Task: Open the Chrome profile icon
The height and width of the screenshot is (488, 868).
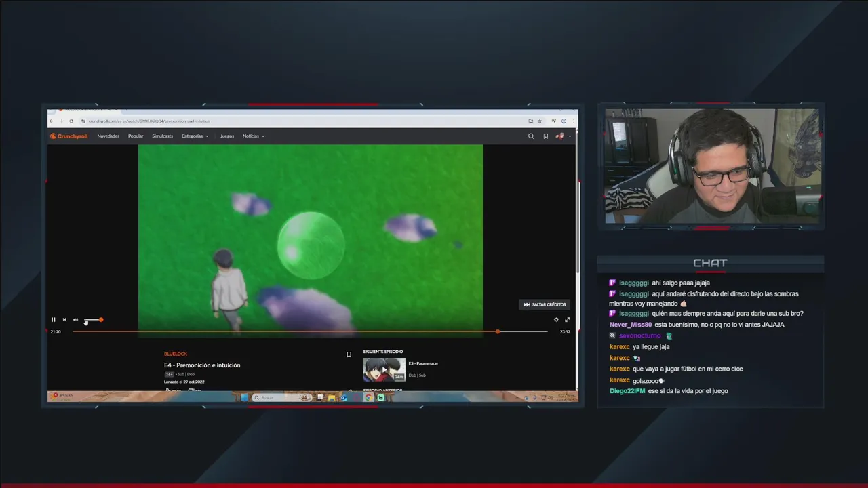Action: tap(564, 121)
